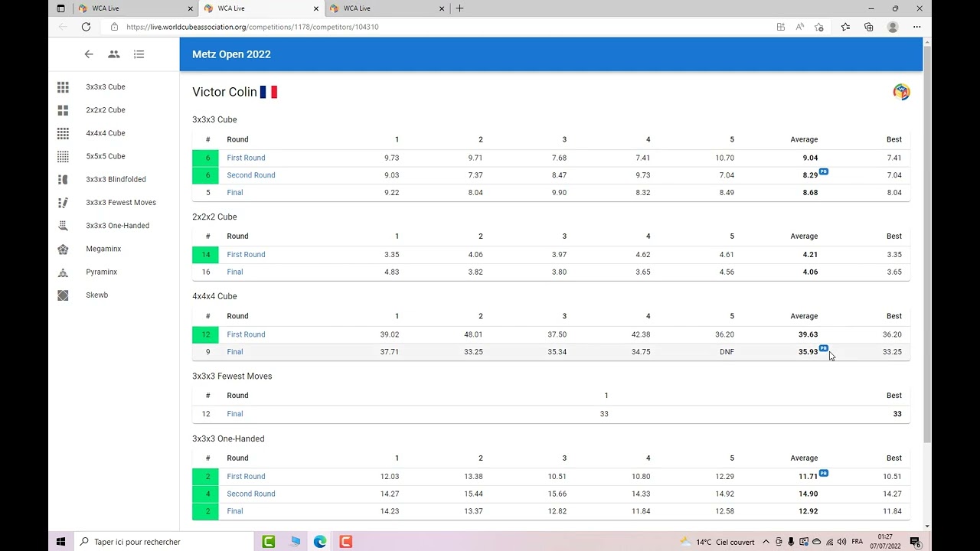The width and height of the screenshot is (980, 551).
Task: Reload the page in the browser
Action: (86, 27)
